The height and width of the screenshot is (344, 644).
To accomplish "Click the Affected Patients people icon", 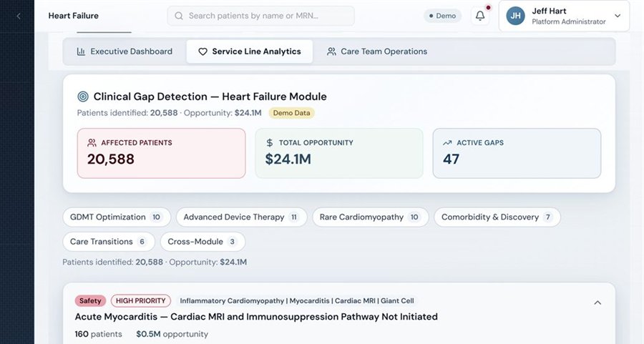I will 92,143.
